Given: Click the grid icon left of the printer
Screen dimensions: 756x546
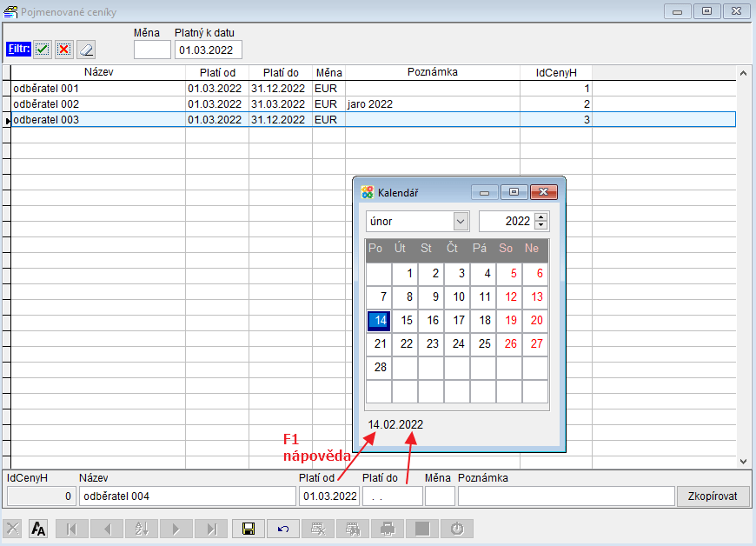Looking at the screenshot, I should click(353, 529).
